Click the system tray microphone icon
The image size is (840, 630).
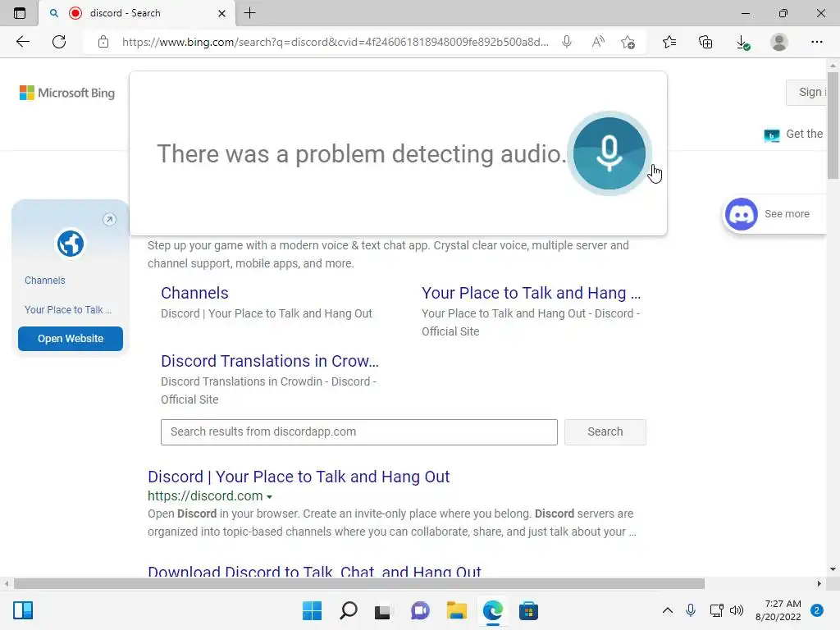click(x=691, y=610)
